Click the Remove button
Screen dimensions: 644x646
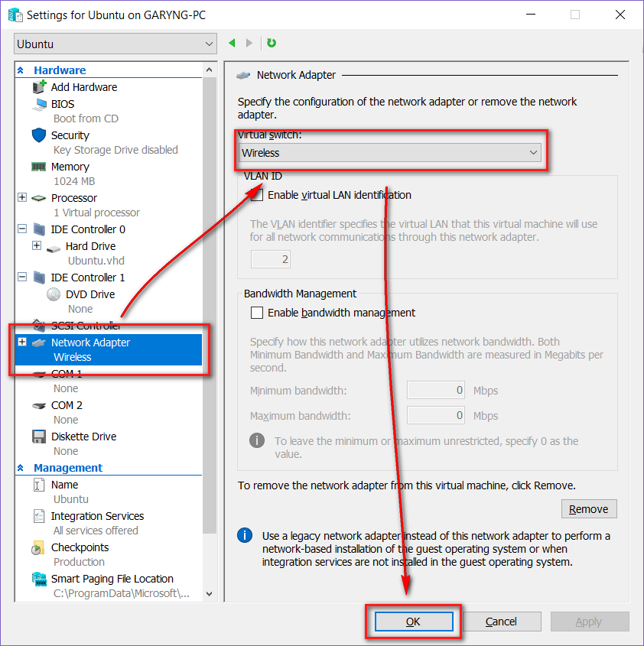588,509
